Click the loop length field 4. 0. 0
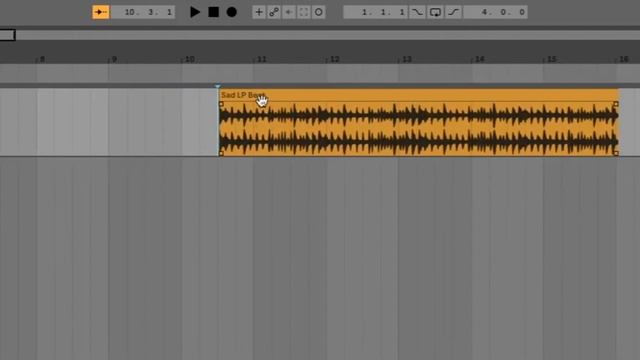This screenshot has width=640, height=360. click(496, 12)
